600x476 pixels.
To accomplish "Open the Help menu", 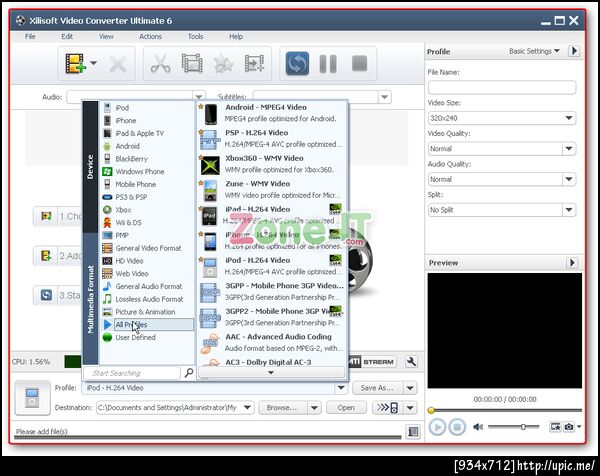I will [x=236, y=36].
